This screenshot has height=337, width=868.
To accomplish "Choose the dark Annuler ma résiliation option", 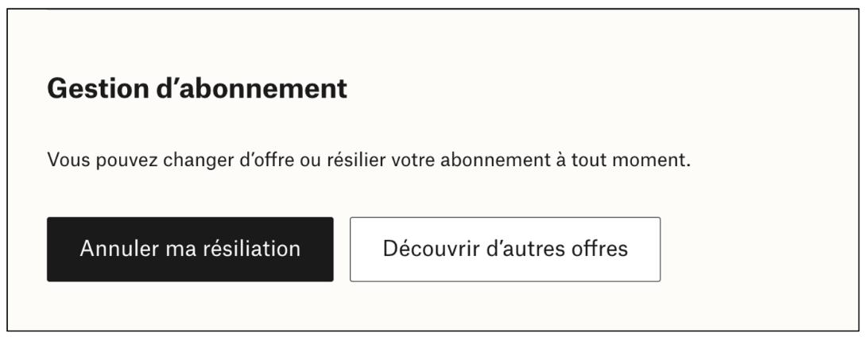I will (x=190, y=249).
